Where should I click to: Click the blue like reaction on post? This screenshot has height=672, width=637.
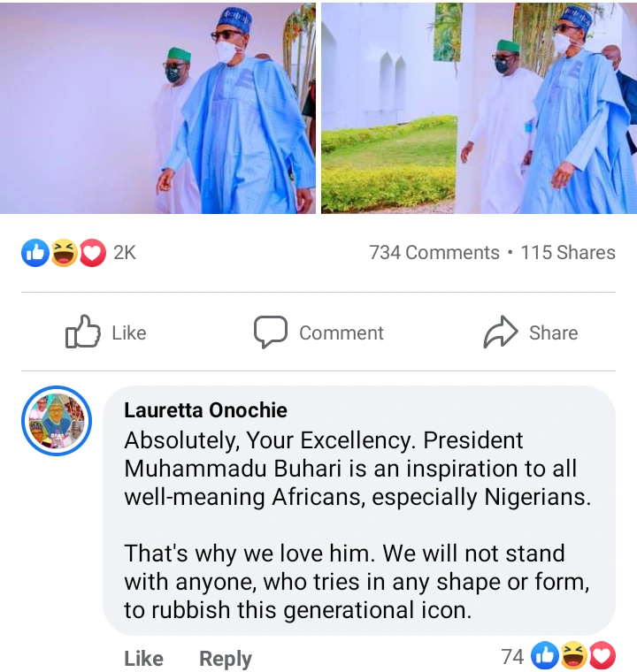click(x=35, y=253)
